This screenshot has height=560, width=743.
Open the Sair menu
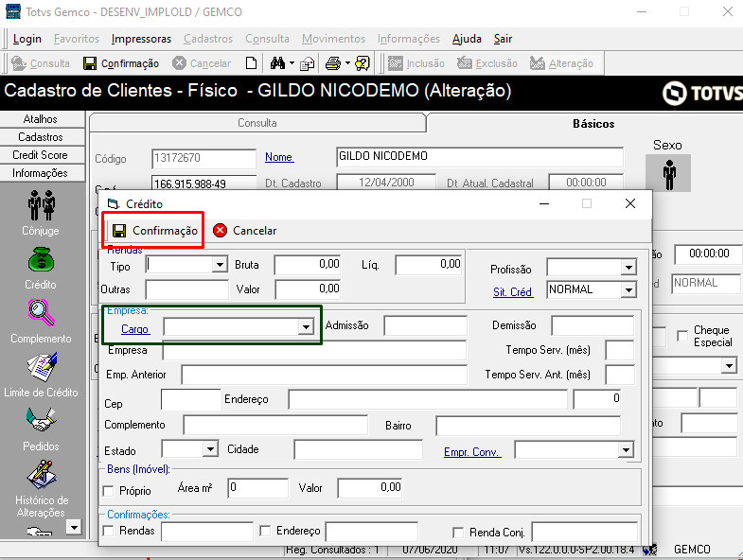click(x=503, y=39)
